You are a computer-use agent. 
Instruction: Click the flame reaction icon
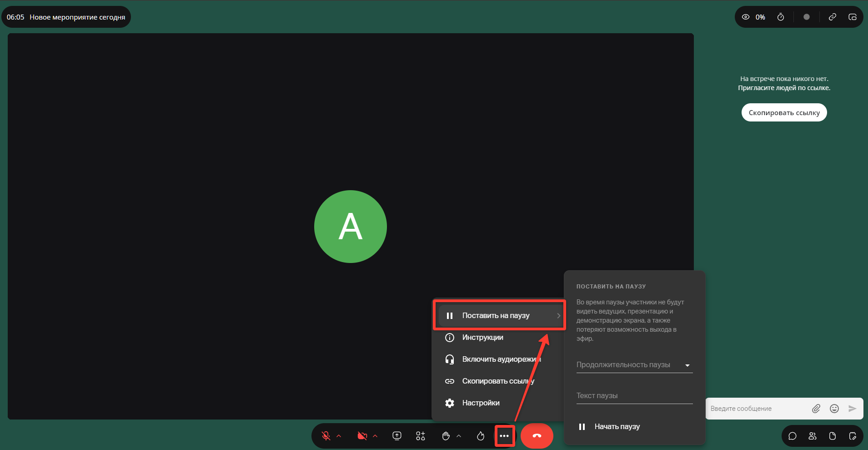tap(481, 436)
